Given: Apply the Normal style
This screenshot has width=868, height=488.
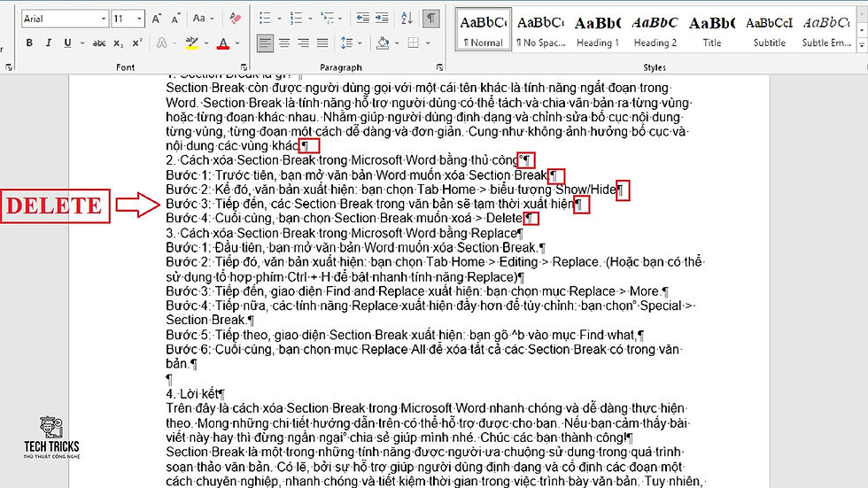Looking at the screenshot, I should pyautogui.click(x=484, y=30).
